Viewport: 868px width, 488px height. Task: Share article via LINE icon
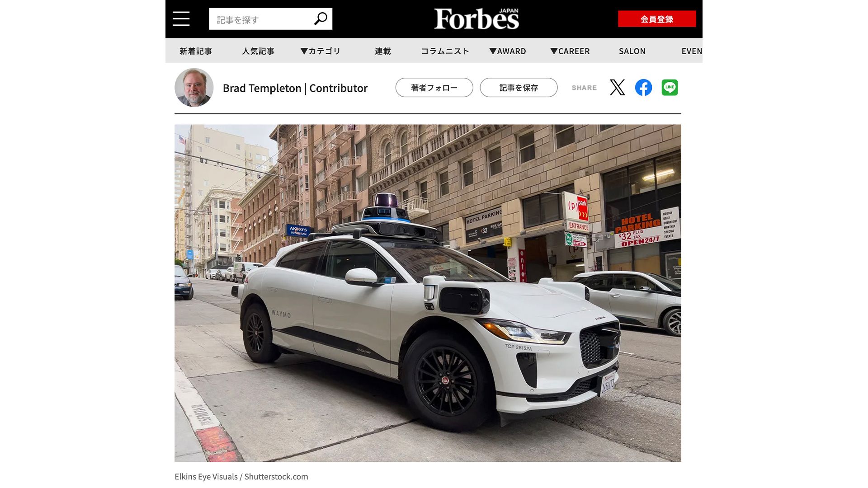(x=670, y=87)
